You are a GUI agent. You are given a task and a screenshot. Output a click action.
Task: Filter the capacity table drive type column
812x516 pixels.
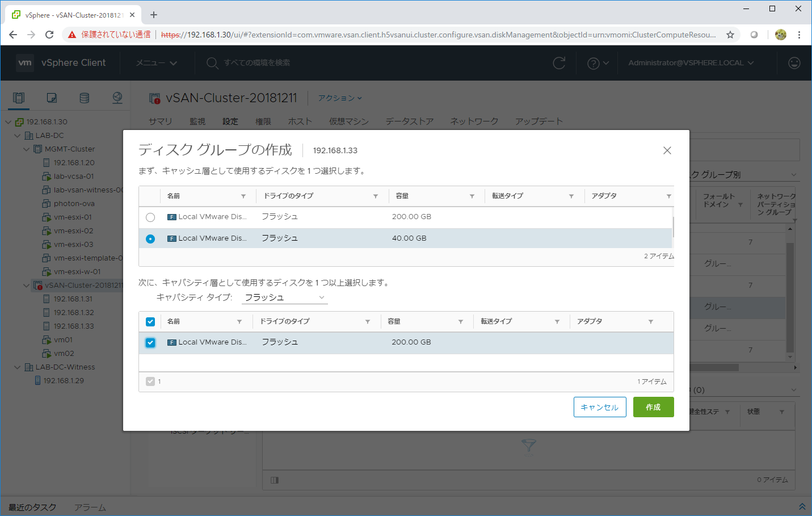(368, 322)
